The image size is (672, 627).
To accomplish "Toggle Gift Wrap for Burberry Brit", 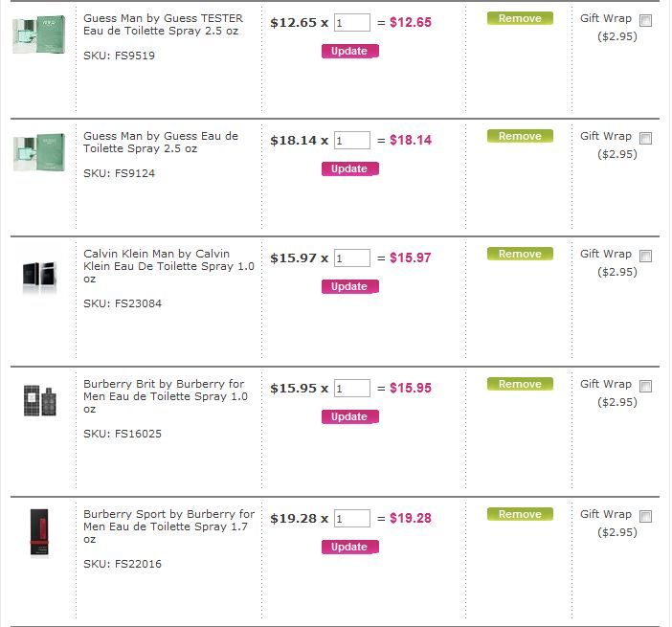I will 645,386.
